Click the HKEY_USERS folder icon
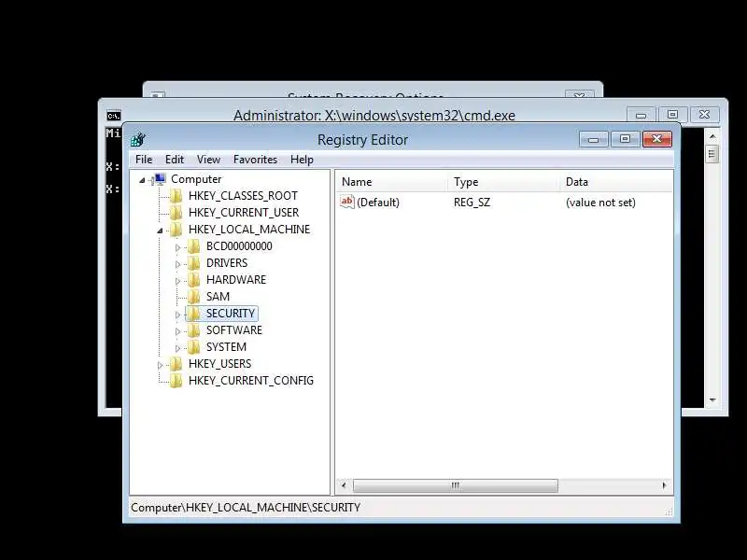 pos(176,364)
